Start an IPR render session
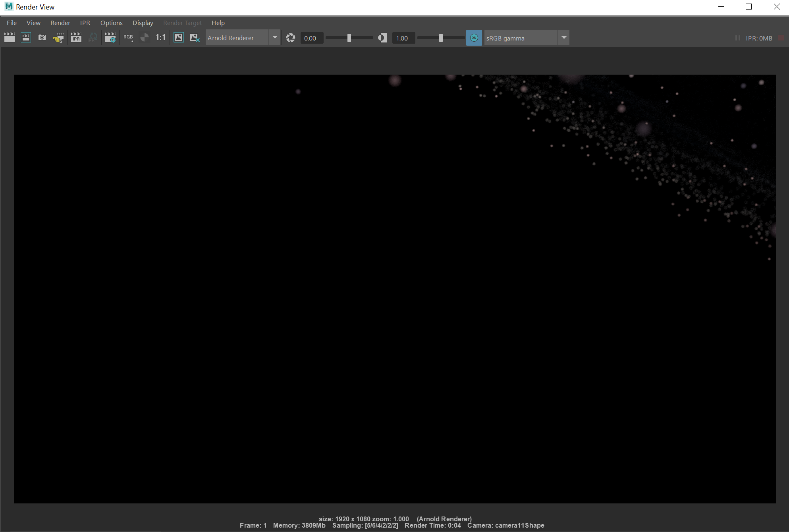789x532 pixels. pos(76,37)
